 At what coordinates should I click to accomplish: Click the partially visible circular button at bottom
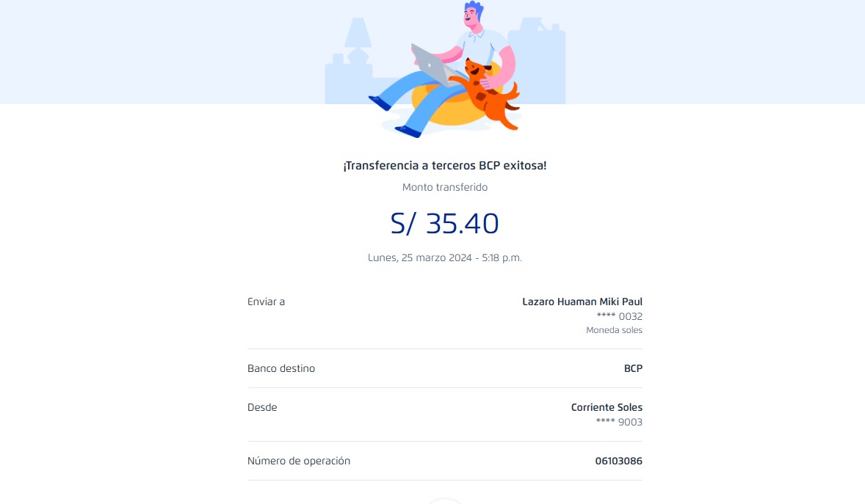(445, 500)
